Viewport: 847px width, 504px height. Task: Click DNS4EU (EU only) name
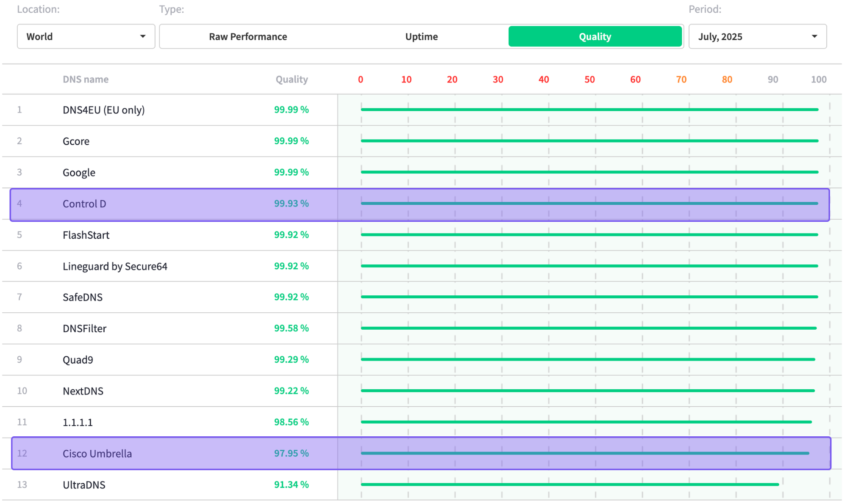click(104, 110)
